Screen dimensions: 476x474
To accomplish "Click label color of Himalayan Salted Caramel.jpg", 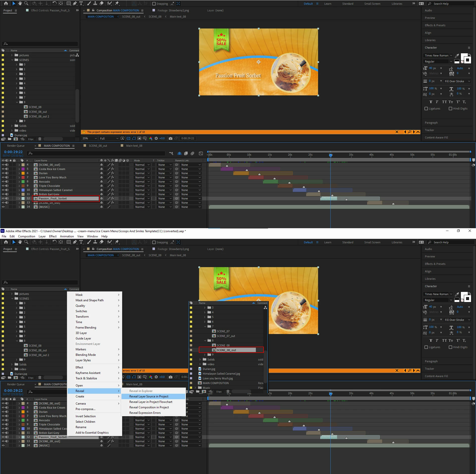I will 191,374.
